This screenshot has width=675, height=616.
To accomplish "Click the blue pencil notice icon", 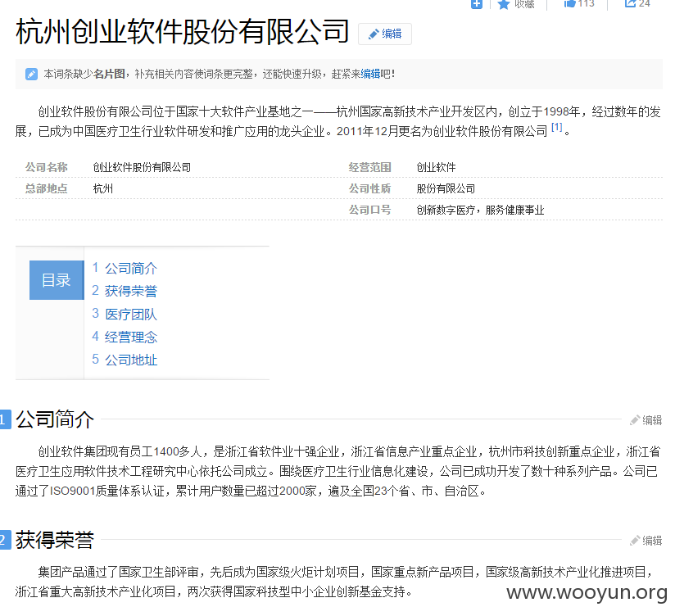I will tap(31, 74).
